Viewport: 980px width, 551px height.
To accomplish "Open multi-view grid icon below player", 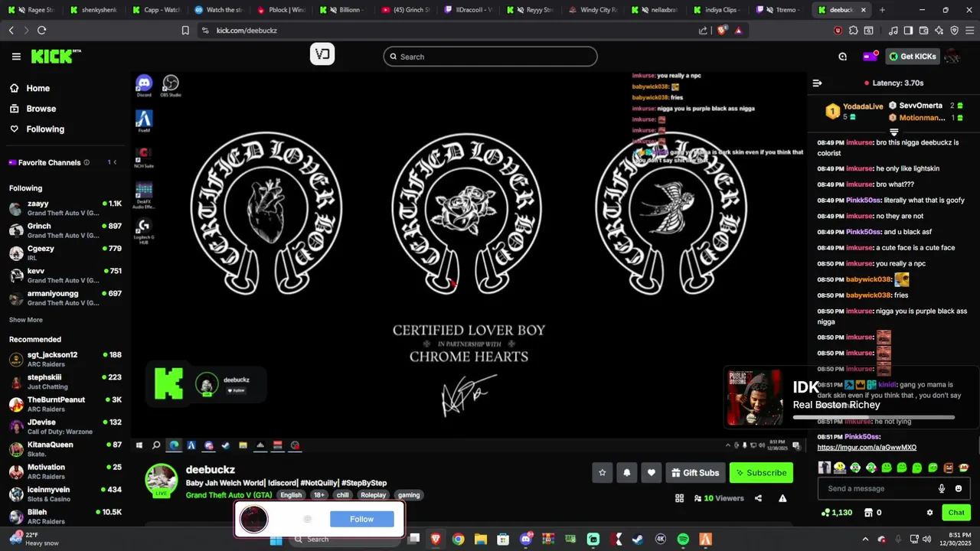I will pos(679,498).
